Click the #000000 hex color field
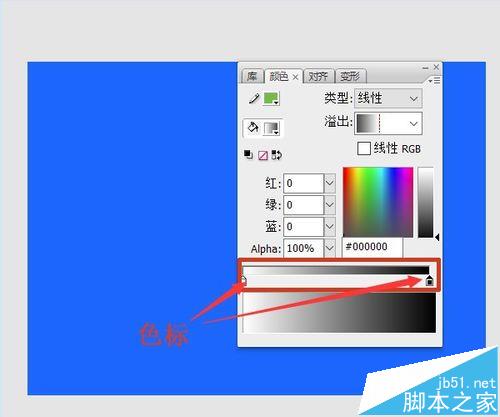 tap(372, 247)
